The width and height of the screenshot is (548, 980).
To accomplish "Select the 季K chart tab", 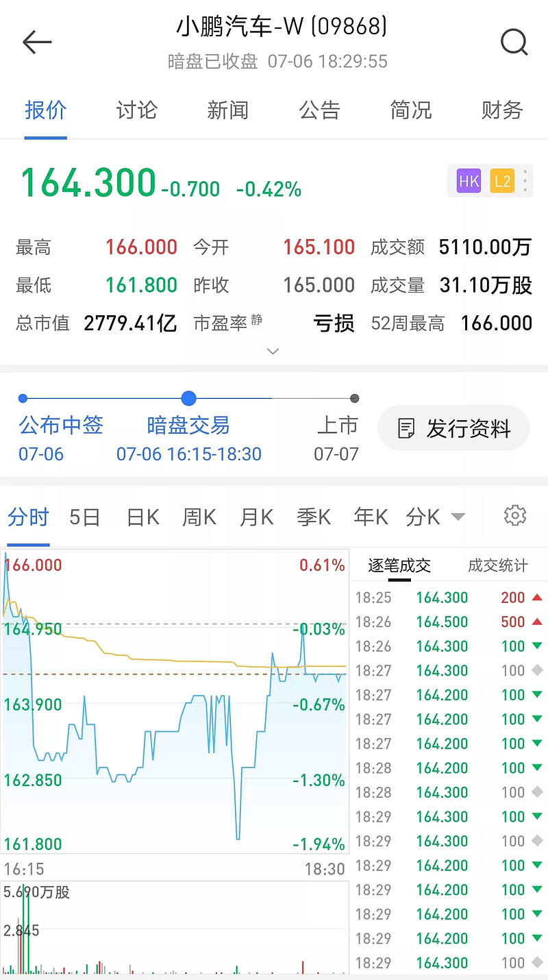I will click(x=314, y=517).
